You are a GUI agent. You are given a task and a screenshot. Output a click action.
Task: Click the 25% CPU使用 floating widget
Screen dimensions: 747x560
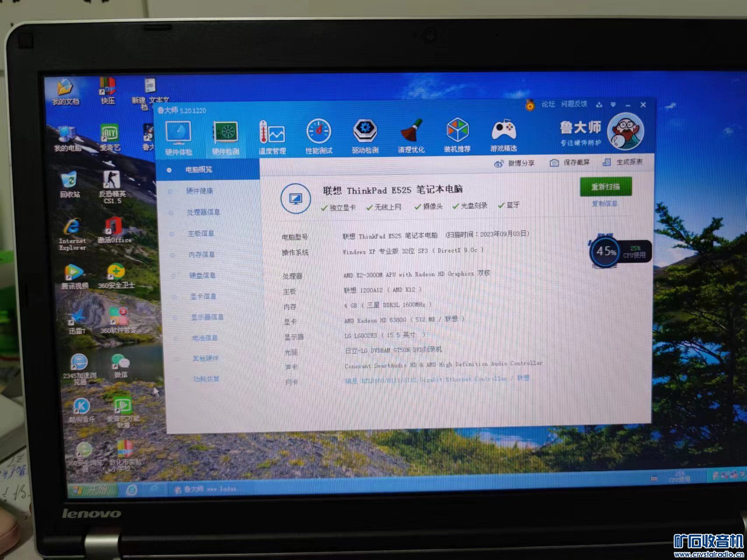(x=635, y=252)
